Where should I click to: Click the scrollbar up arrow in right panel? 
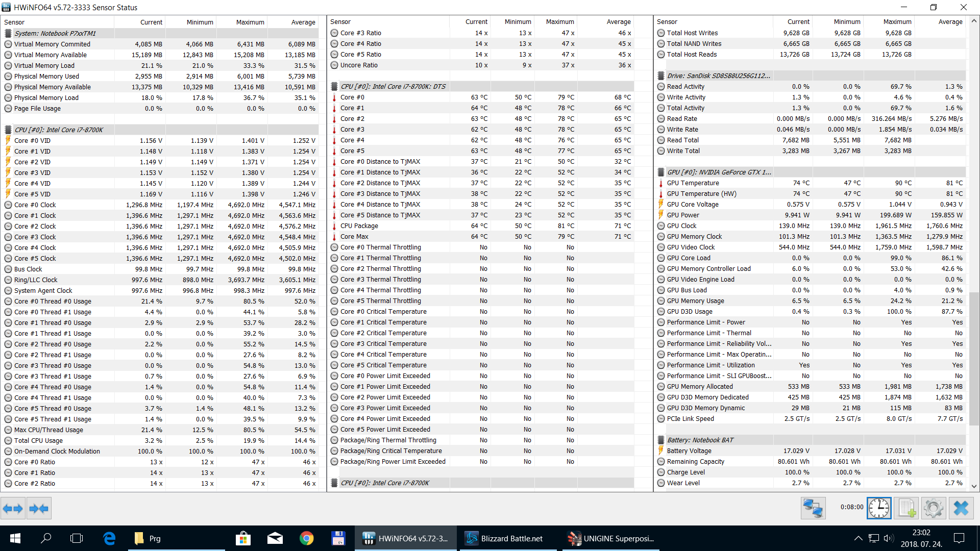974,21
